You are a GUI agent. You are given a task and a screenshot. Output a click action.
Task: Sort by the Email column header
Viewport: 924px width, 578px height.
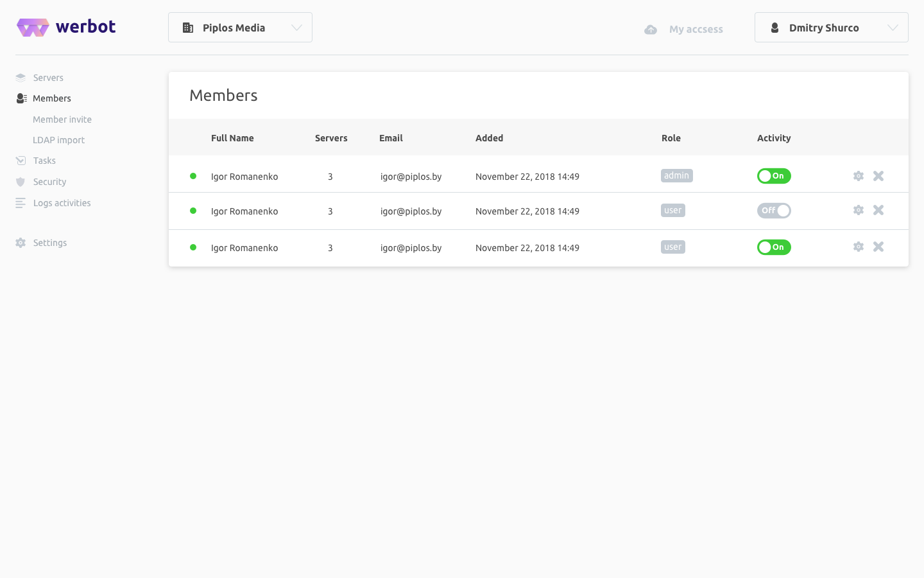tap(391, 138)
